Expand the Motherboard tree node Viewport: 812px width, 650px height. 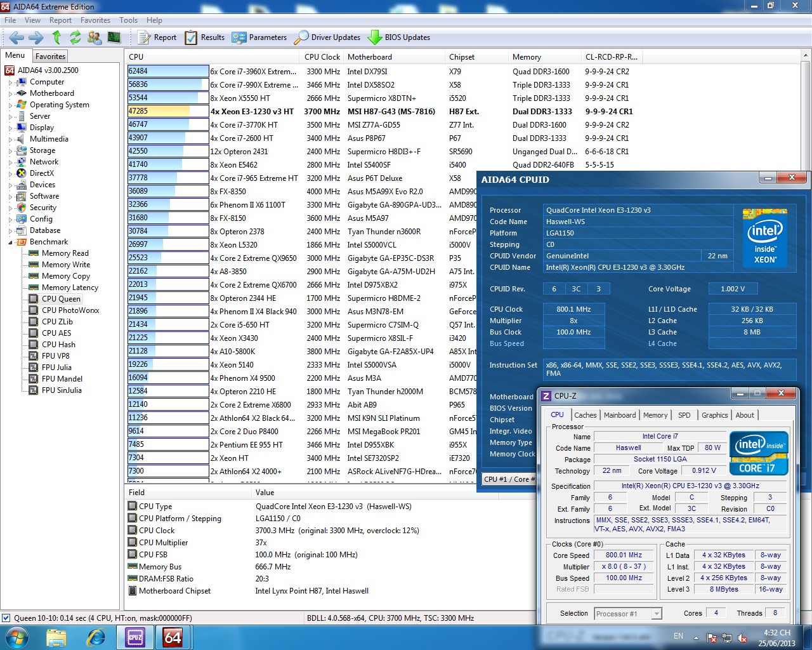point(10,94)
